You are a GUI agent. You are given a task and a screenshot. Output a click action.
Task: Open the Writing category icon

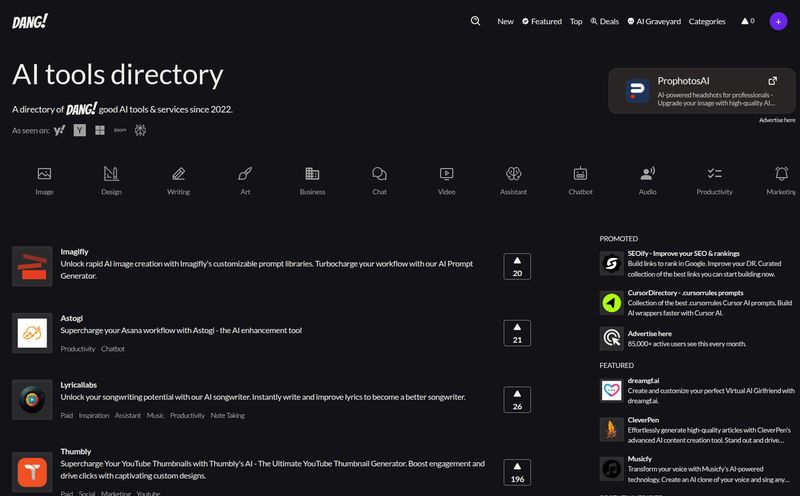click(179, 173)
